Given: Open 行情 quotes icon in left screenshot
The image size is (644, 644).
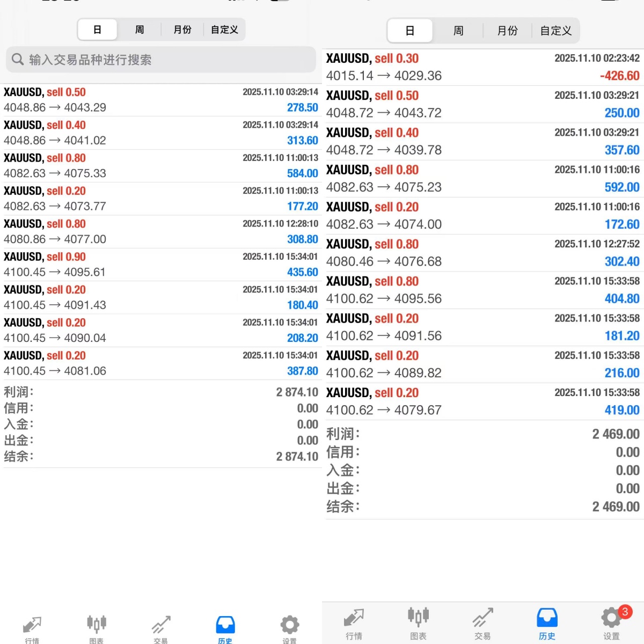Looking at the screenshot, I should [x=32, y=627].
